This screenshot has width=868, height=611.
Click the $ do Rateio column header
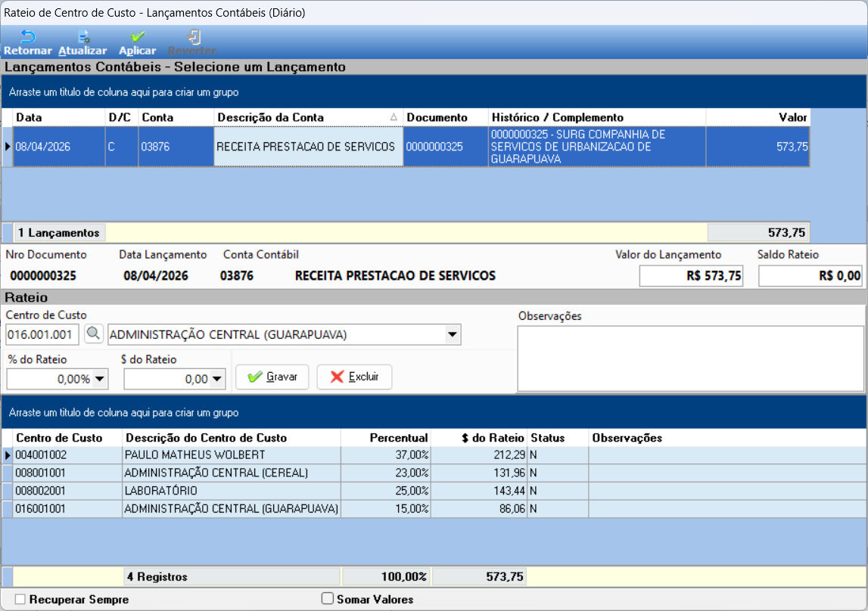pos(479,438)
